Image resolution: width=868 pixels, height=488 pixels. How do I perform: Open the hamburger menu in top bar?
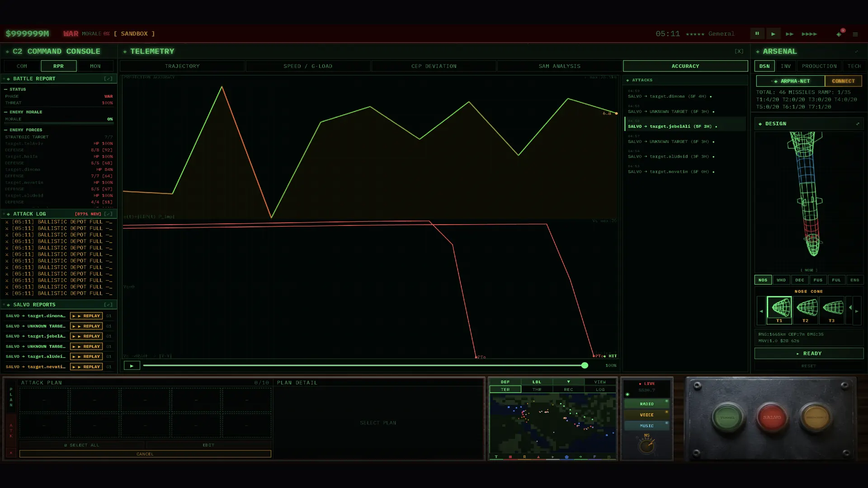[x=855, y=34]
